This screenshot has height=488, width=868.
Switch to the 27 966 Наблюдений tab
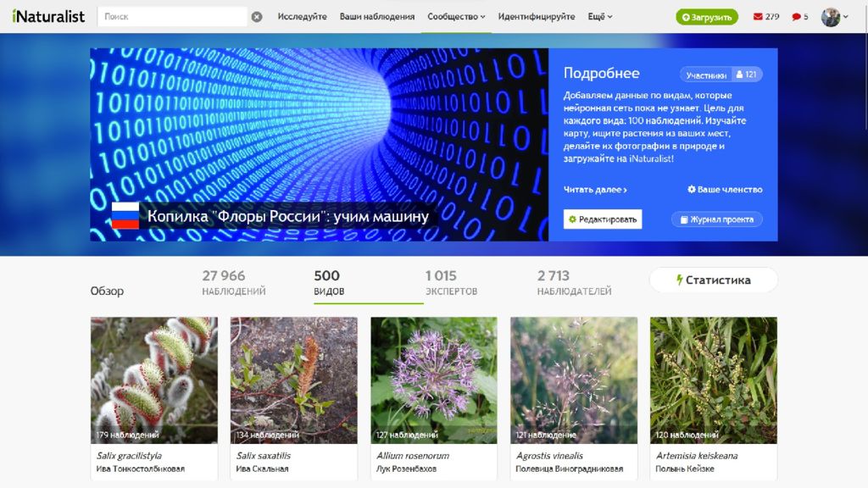click(234, 282)
